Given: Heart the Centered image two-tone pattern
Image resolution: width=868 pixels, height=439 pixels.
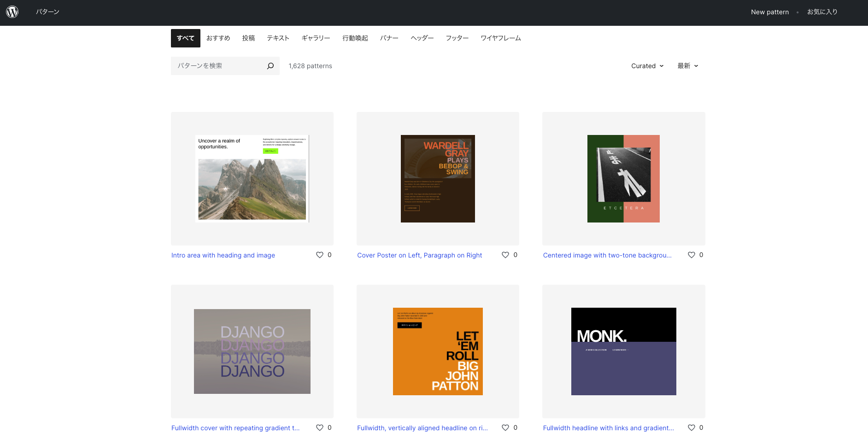Looking at the screenshot, I should click(x=692, y=255).
